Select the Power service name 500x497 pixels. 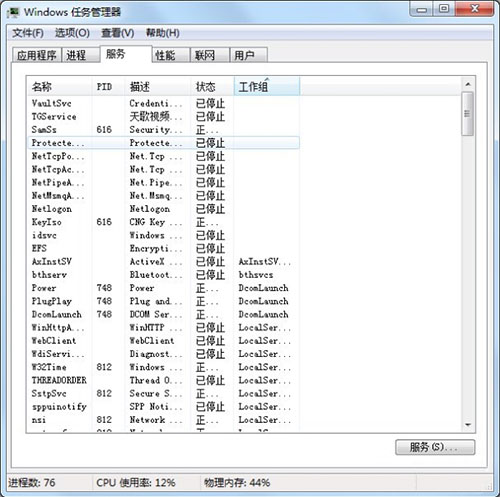tap(44, 288)
